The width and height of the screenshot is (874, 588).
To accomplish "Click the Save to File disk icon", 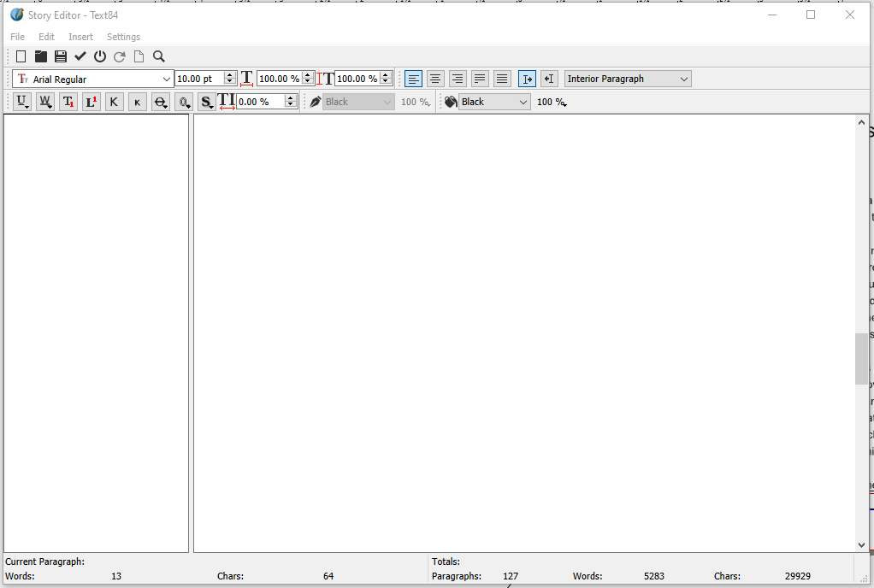I will click(x=61, y=56).
